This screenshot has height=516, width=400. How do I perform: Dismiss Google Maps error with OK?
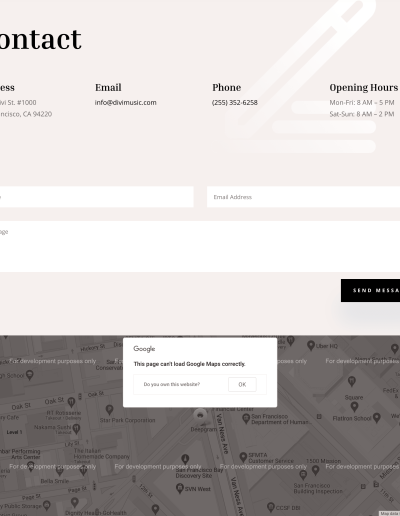[242, 384]
